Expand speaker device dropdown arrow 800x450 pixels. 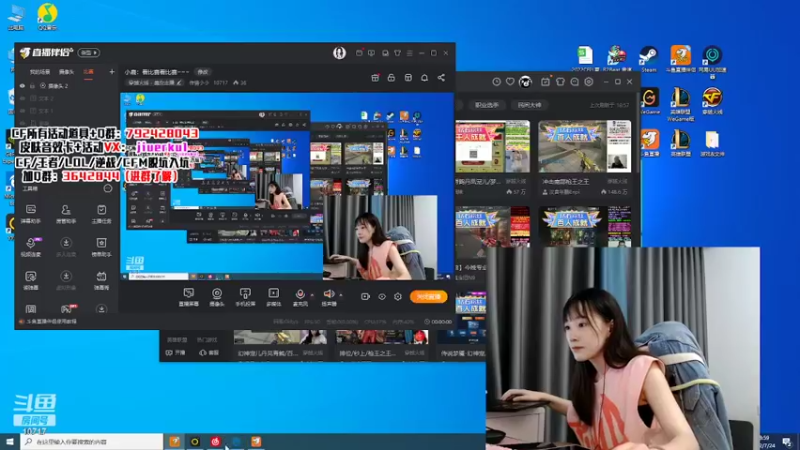coord(341,295)
